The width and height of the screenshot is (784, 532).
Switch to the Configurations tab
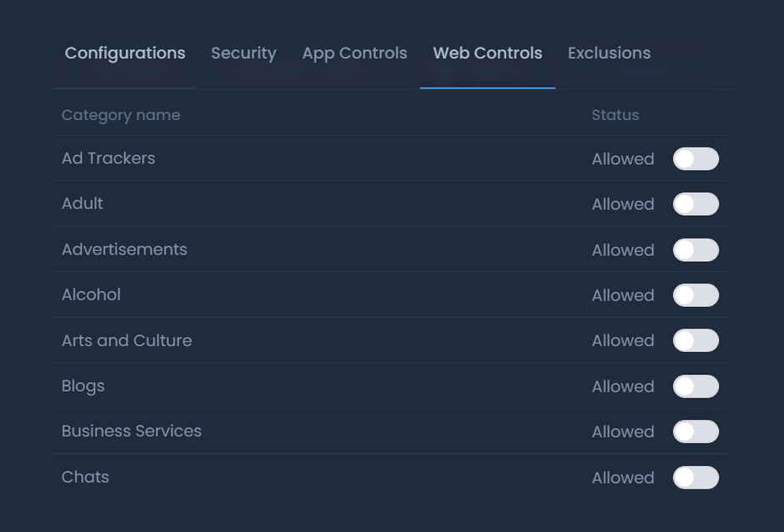(124, 53)
